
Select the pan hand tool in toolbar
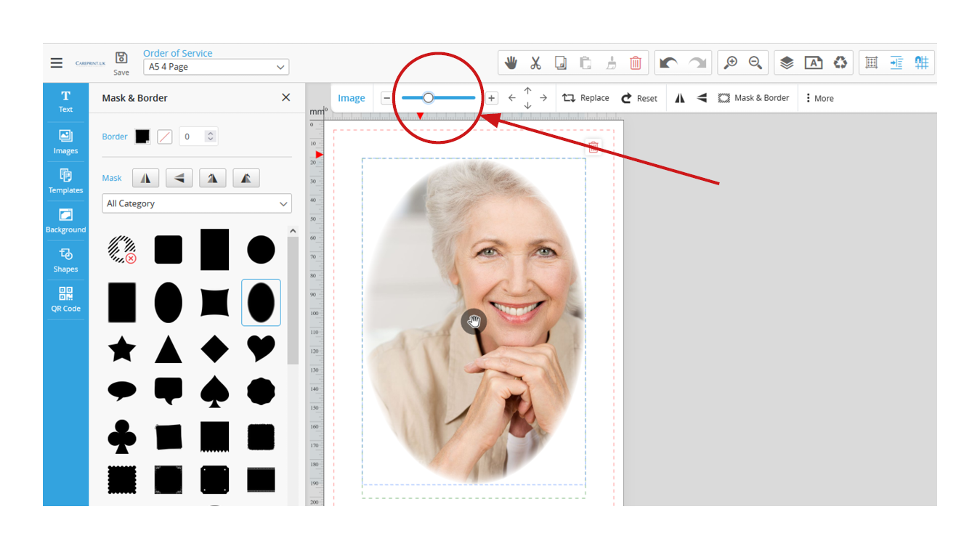[x=511, y=63]
